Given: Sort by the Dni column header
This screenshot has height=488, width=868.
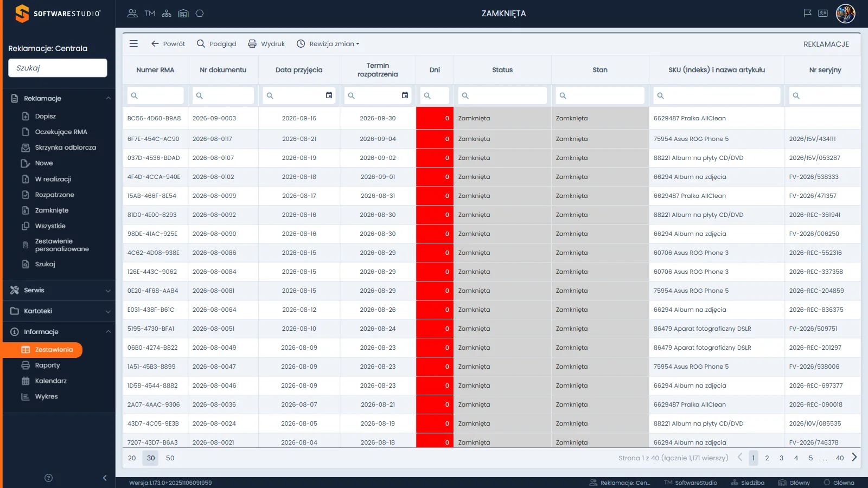Looking at the screenshot, I should point(435,70).
